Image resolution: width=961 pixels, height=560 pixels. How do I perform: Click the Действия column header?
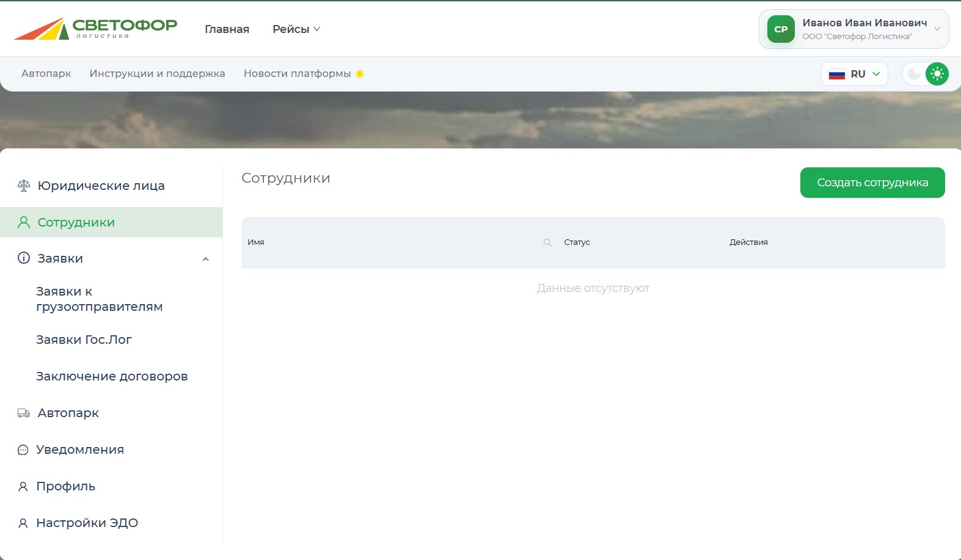pos(748,242)
